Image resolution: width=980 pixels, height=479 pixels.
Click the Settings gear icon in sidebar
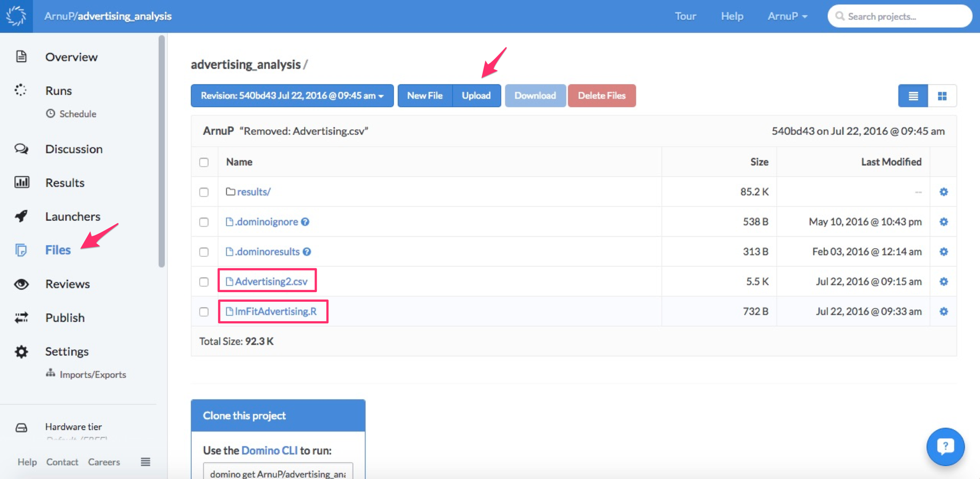(21, 351)
